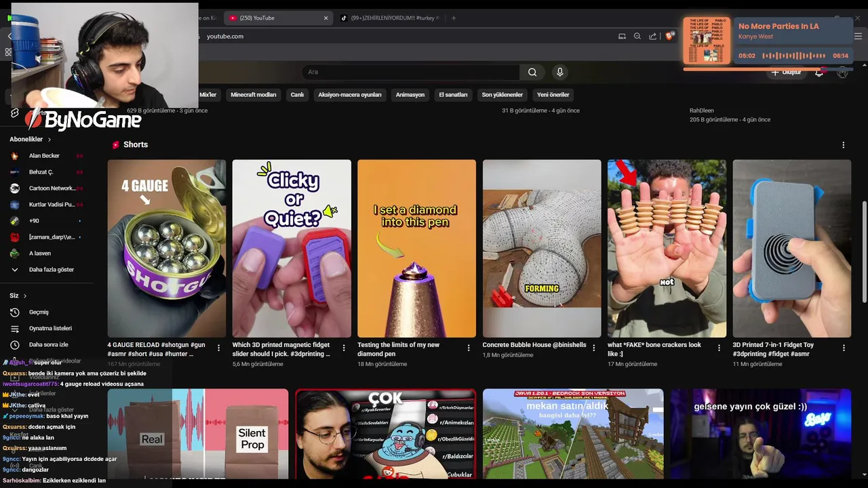
Task: Click Concrete Bubble House @binishells title
Action: click(x=534, y=345)
